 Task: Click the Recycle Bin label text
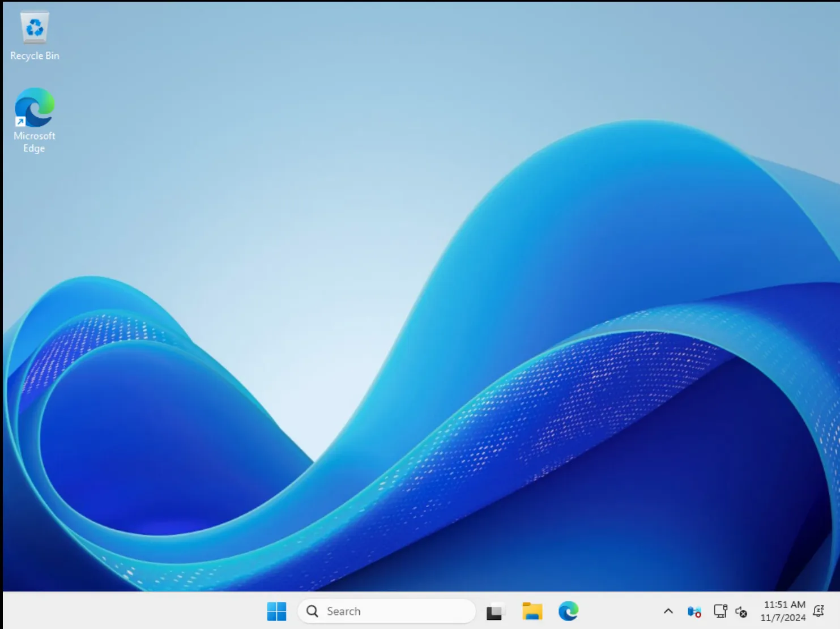[35, 55]
